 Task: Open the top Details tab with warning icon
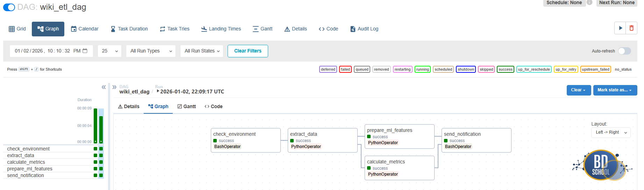pyautogui.click(x=295, y=29)
